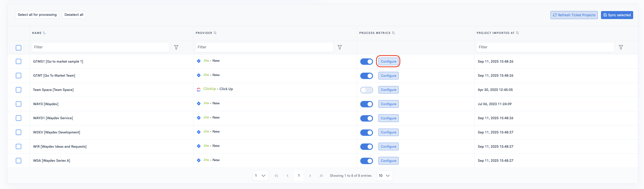Viewport: 644px width, 189px height.
Task: Tick the select-all checkbox in filter row
Action: pyautogui.click(x=18, y=48)
